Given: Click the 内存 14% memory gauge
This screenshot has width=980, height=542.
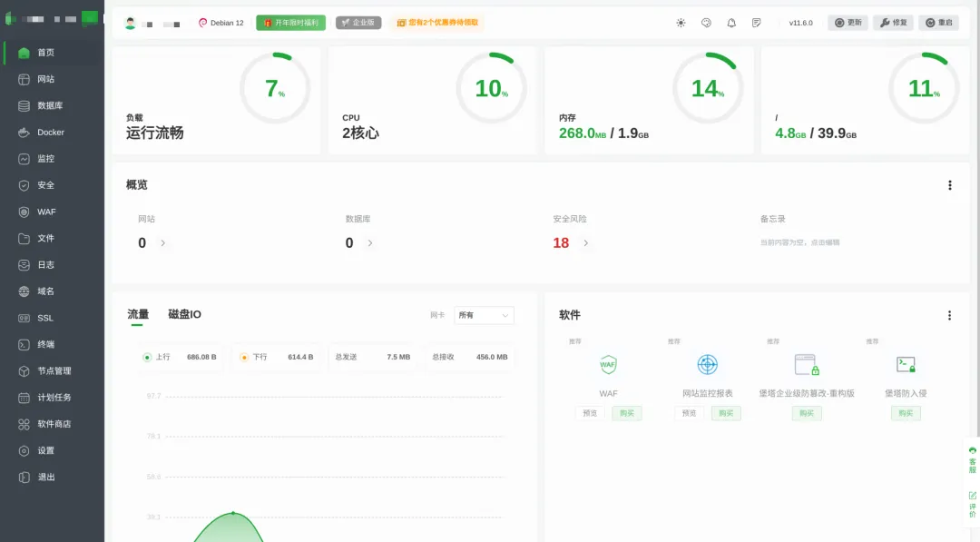Looking at the screenshot, I should coord(708,88).
